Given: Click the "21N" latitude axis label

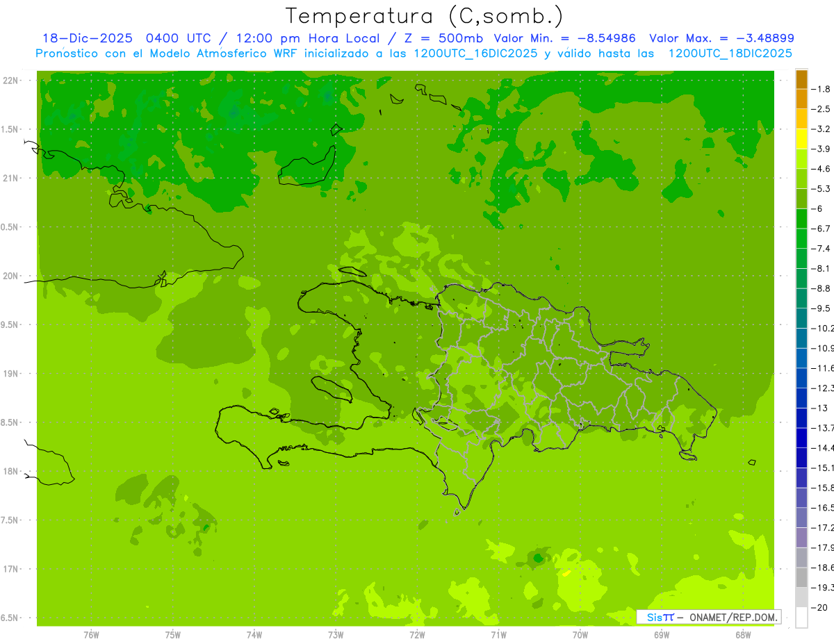Looking at the screenshot, I should click(10, 179).
